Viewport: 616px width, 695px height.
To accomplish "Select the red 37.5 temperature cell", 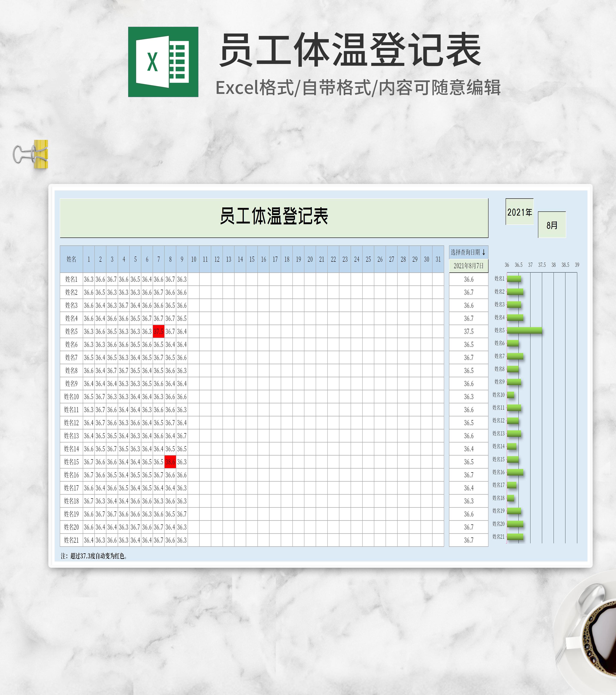I will pos(158,331).
